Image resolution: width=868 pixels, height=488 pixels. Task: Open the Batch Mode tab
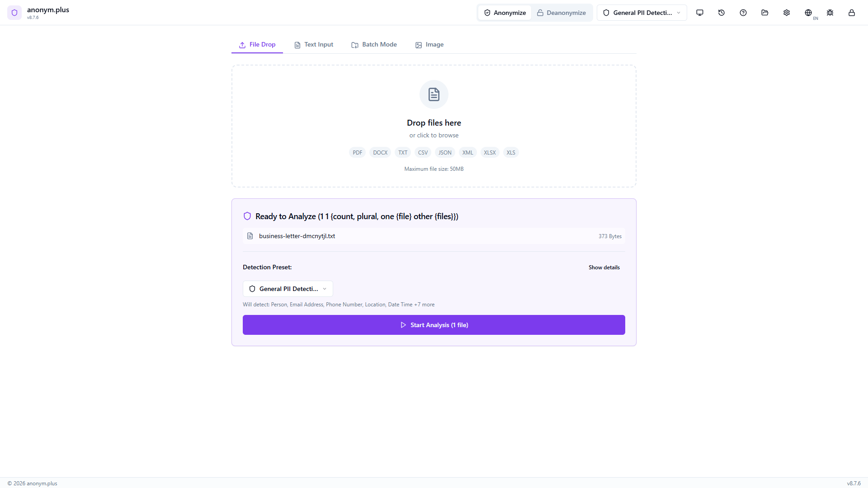374,45
